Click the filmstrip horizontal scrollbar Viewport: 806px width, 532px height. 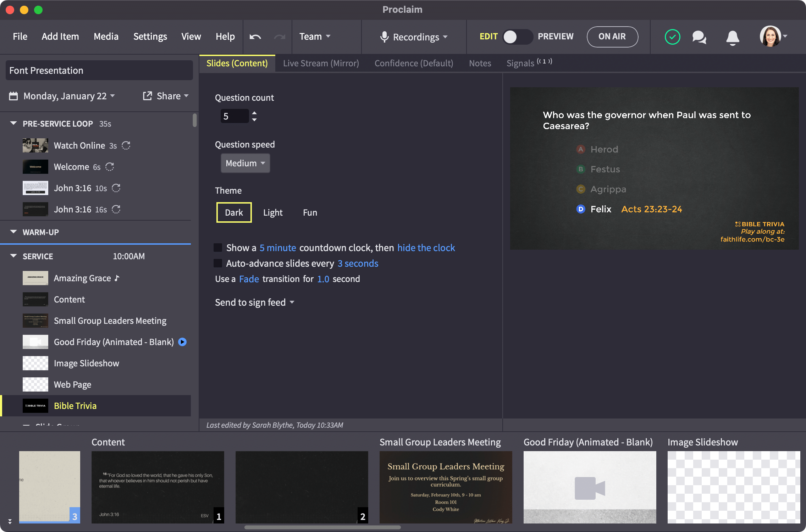322,527
